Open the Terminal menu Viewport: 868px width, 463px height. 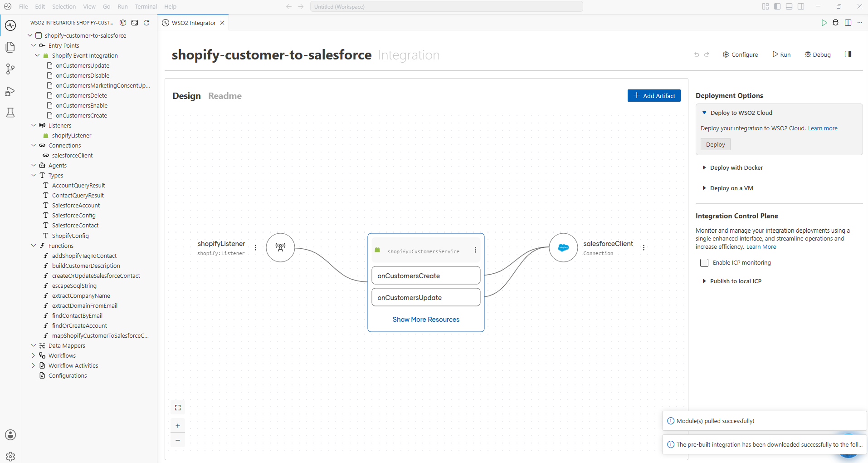(146, 6)
